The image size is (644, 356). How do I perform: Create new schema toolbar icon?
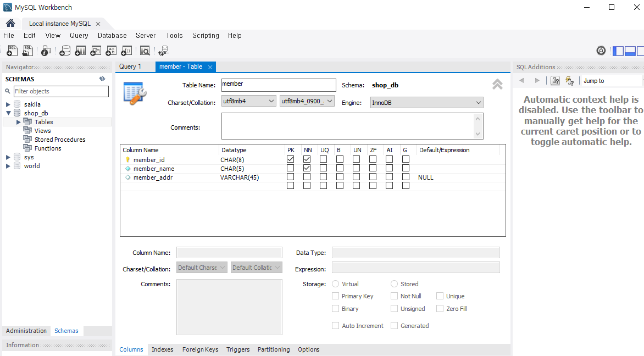[x=65, y=51]
